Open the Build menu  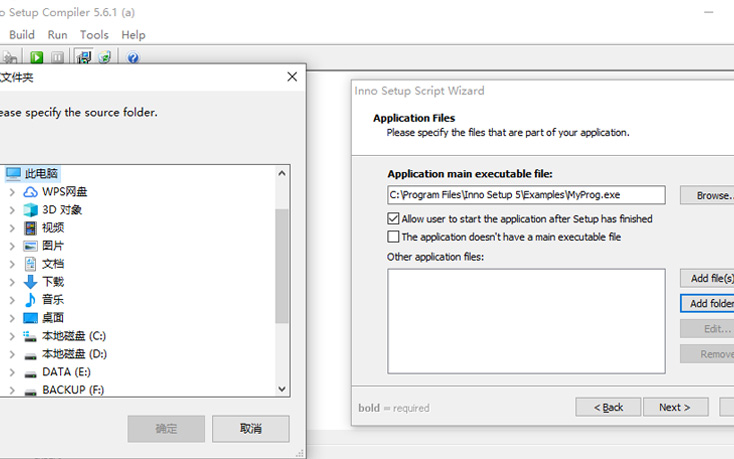point(22,35)
